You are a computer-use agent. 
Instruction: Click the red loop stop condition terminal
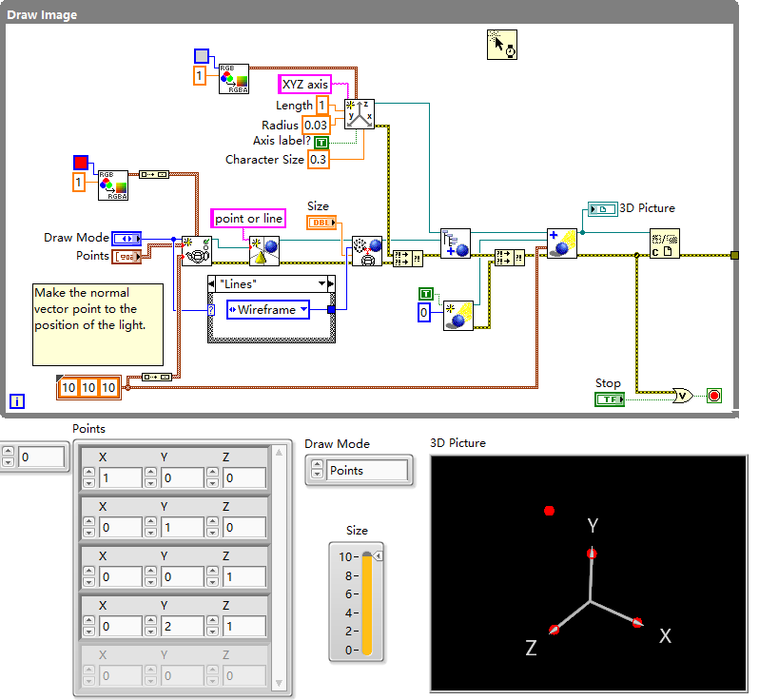[714, 396]
